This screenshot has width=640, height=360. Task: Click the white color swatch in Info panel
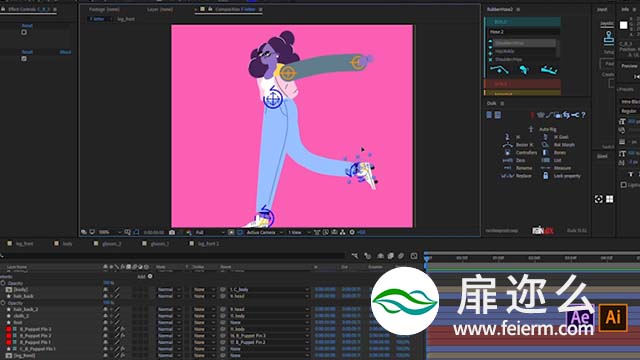pos(624,25)
